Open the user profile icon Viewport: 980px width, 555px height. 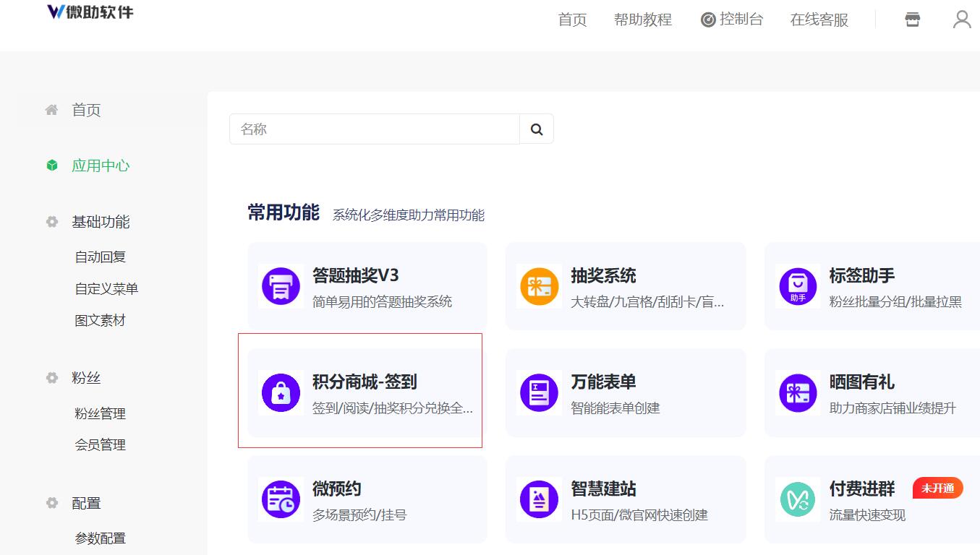pyautogui.click(x=962, y=20)
